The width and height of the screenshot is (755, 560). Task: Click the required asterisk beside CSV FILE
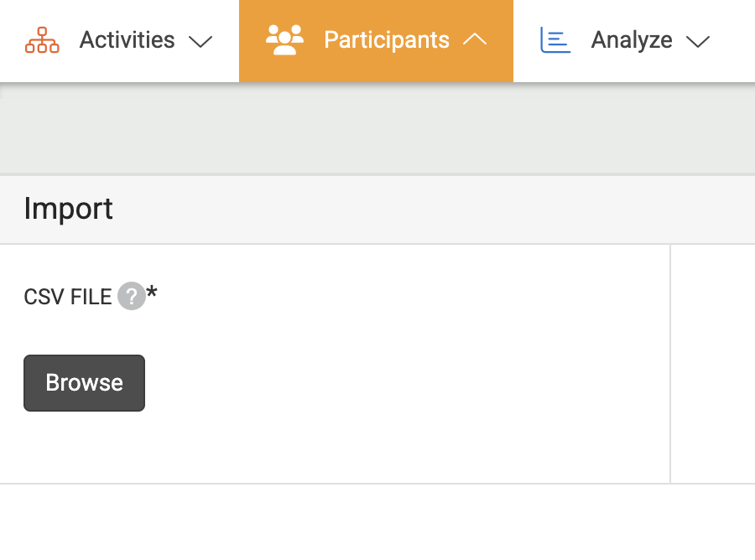pyautogui.click(x=152, y=293)
